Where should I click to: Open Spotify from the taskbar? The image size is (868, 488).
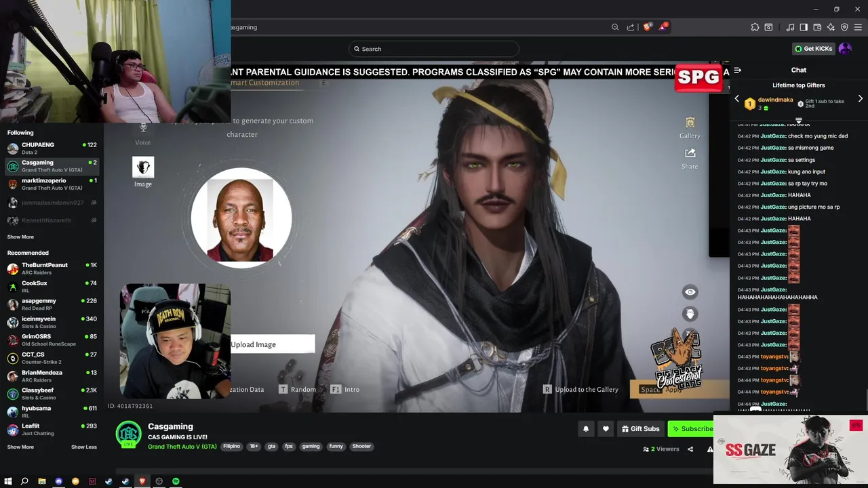176,481
